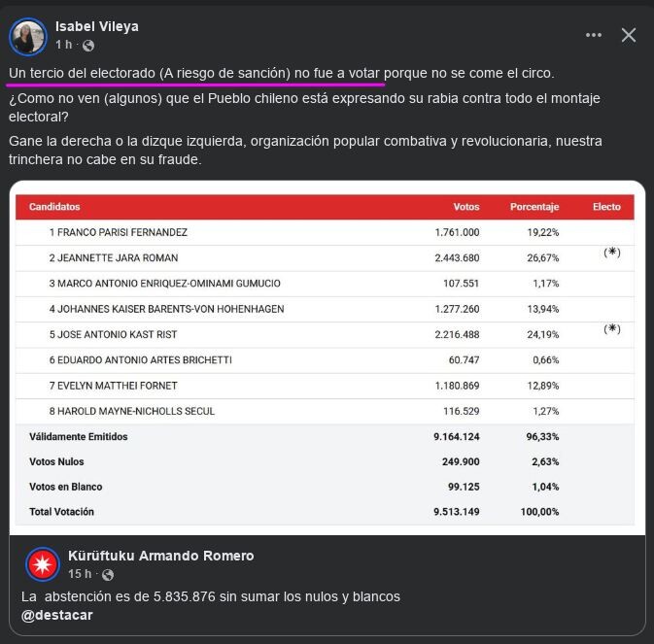Click Kürüftuku Armando Romero's red star avatar
The width and height of the screenshot is (654, 644).
tap(43, 564)
